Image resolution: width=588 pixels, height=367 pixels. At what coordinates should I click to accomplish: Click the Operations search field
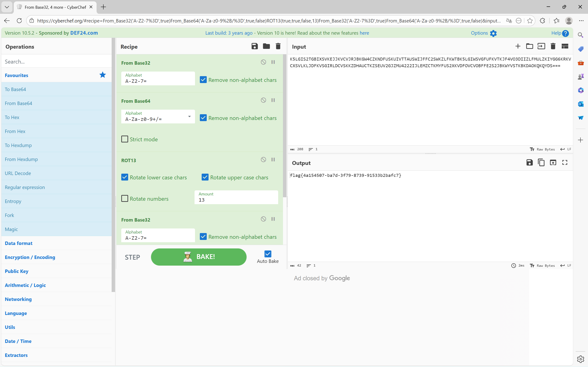(56, 62)
